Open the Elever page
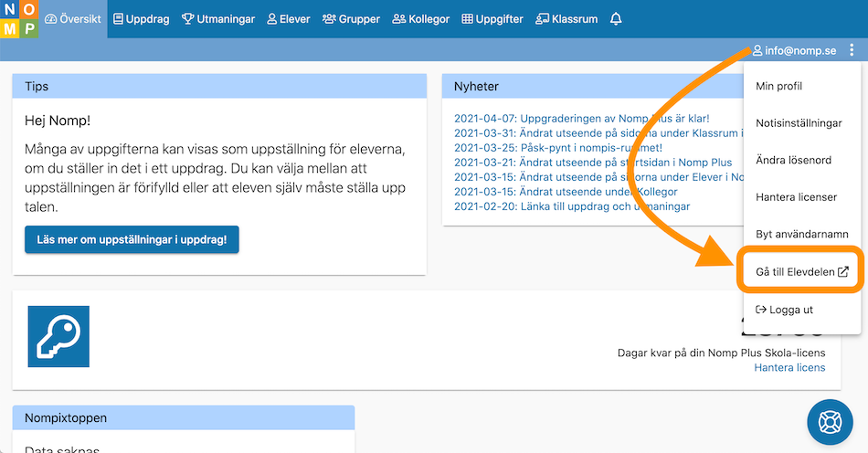This screenshot has width=868, height=453. click(x=289, y=19)
